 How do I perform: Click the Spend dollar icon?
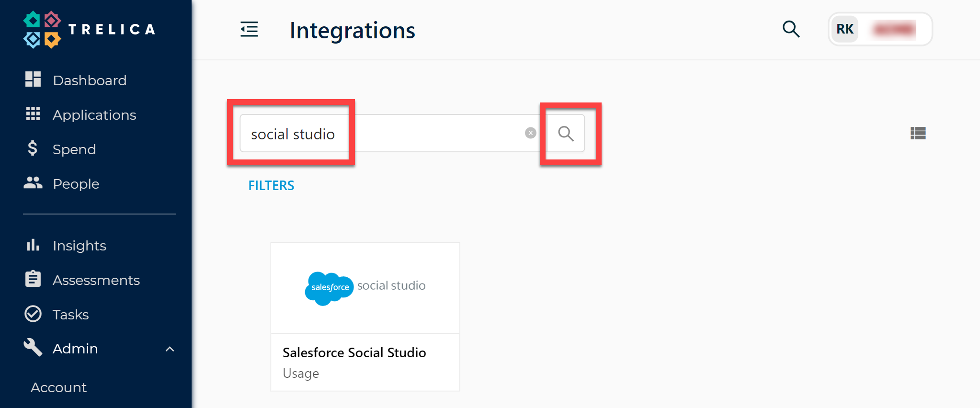(33, 148)
